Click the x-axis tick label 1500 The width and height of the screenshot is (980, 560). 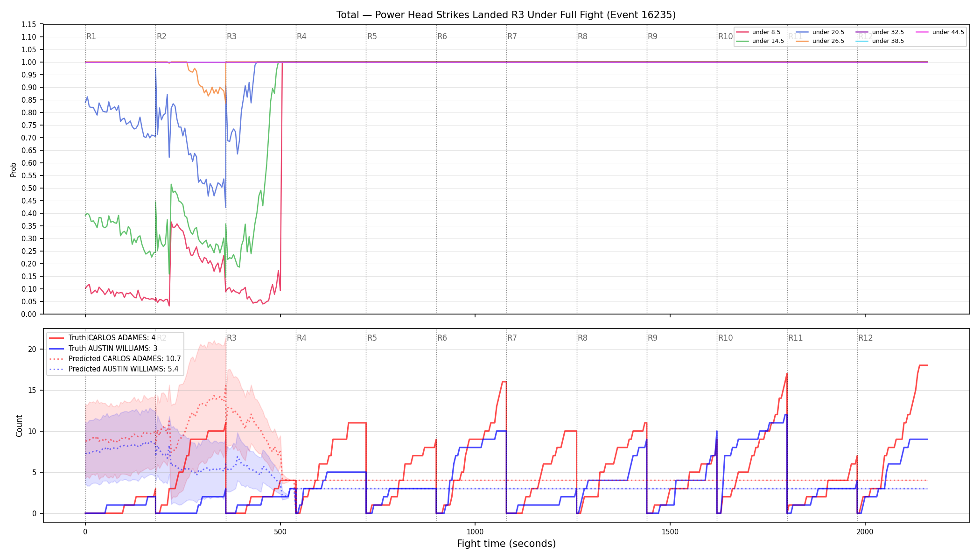(x=670, y=532)
